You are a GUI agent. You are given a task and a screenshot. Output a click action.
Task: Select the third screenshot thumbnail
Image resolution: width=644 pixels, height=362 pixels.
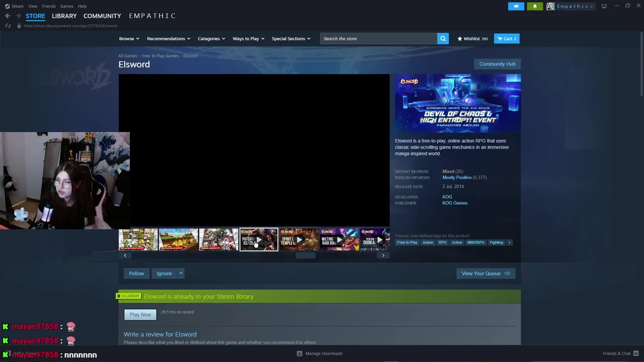pyautogui.click(x=218, y=240)
